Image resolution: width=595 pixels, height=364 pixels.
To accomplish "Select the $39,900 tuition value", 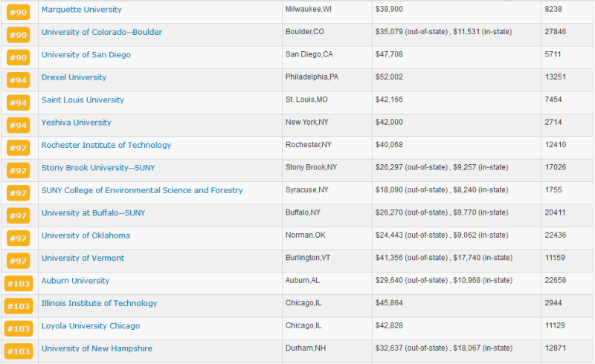I will pyautogui.click(x=389, y=9).
